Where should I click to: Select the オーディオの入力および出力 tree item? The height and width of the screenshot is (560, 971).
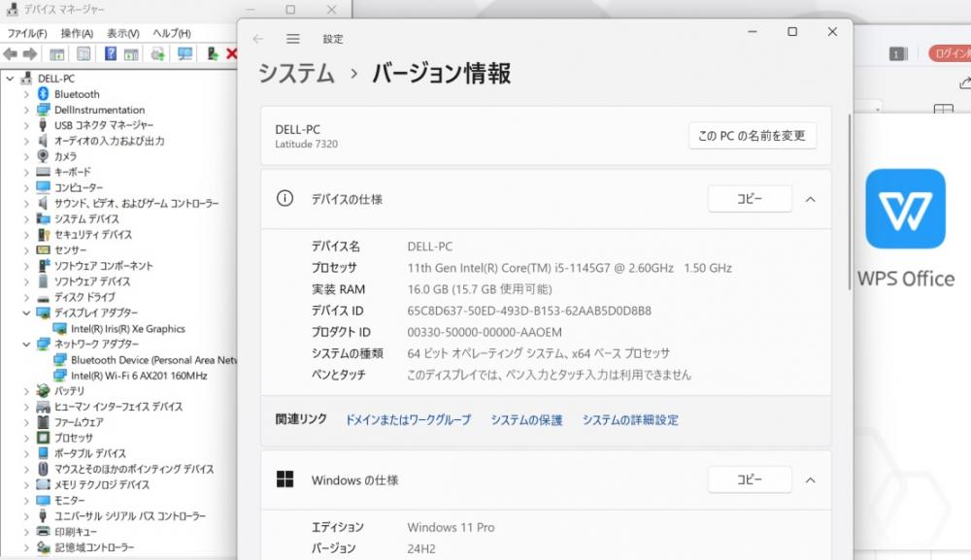[x=109, y=141]
